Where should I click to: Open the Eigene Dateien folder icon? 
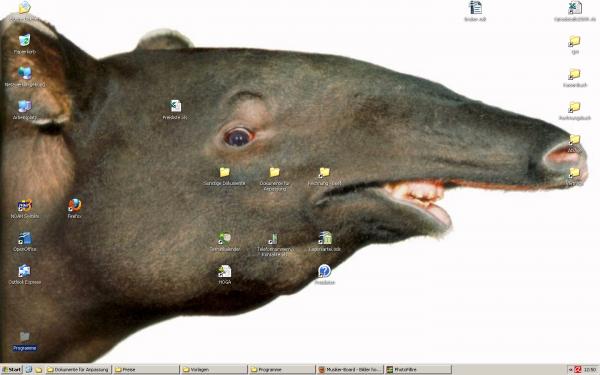tap(24, 7)
